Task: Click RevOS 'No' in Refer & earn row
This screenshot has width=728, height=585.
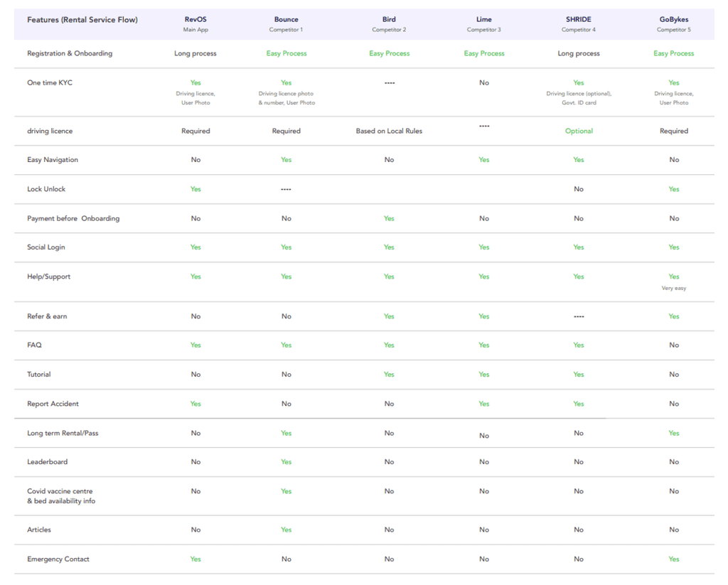Action: coord(196,316)
